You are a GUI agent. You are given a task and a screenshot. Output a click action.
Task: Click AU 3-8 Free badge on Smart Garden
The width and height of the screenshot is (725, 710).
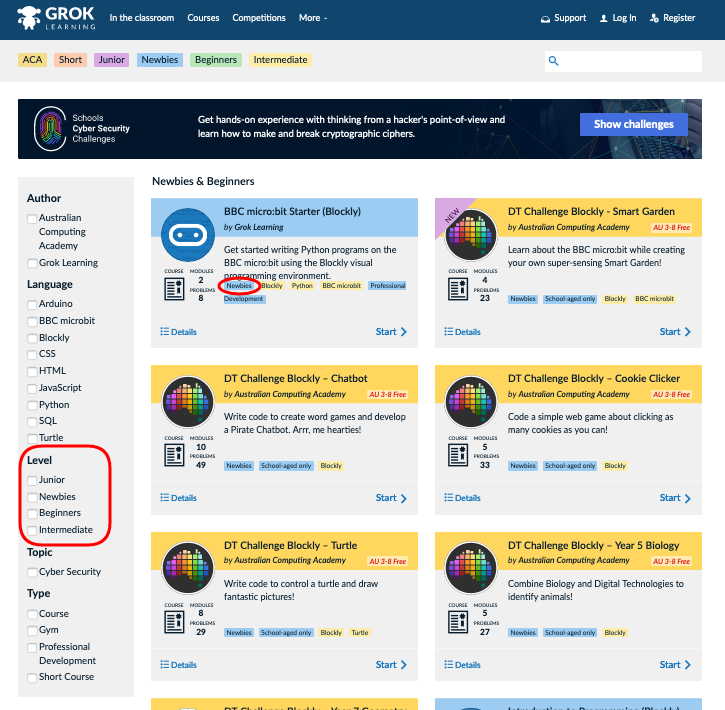671,227
